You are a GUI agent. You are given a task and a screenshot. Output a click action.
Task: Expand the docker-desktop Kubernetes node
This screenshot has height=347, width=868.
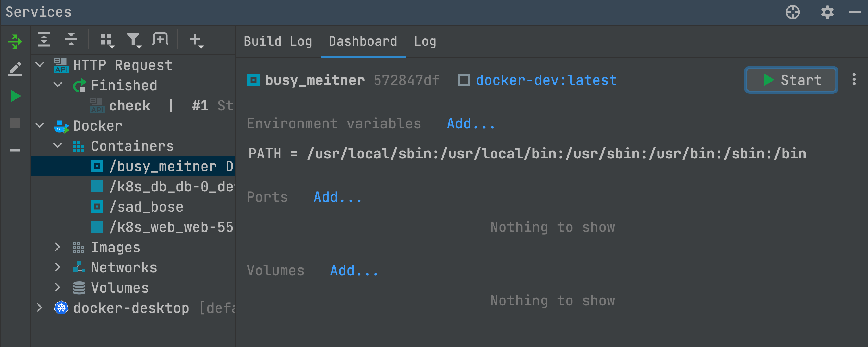40,308
